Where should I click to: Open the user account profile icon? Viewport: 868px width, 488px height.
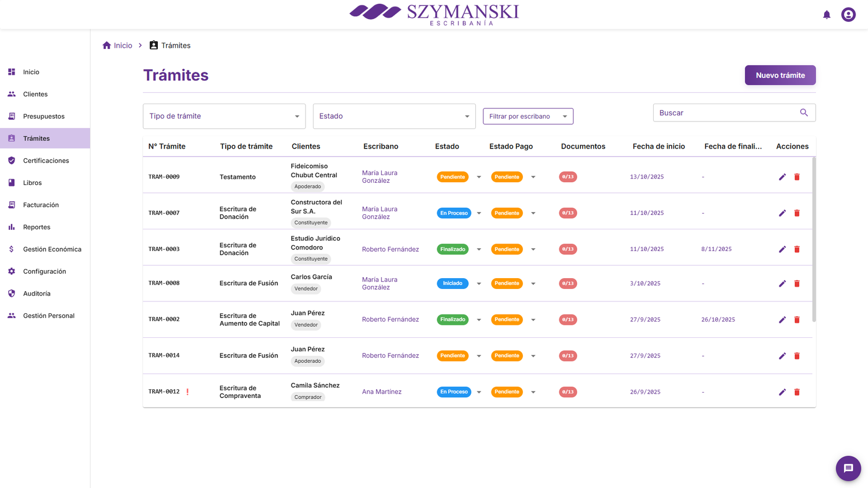[848, 15]
